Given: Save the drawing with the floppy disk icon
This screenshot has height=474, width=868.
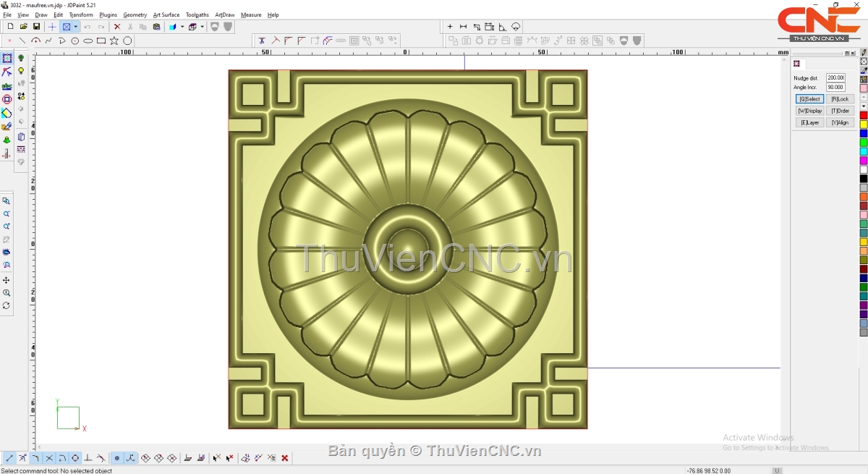Looking at the screenshot, I should click(36, 27).
